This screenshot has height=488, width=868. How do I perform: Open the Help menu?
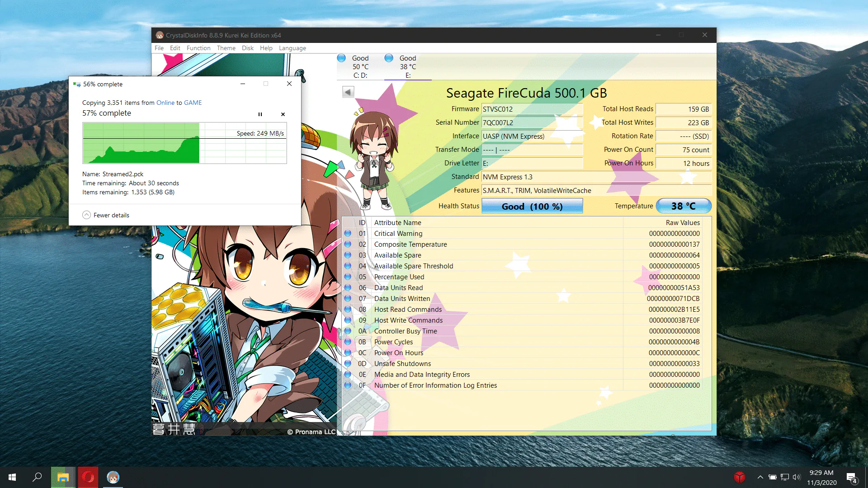(266, 48)
